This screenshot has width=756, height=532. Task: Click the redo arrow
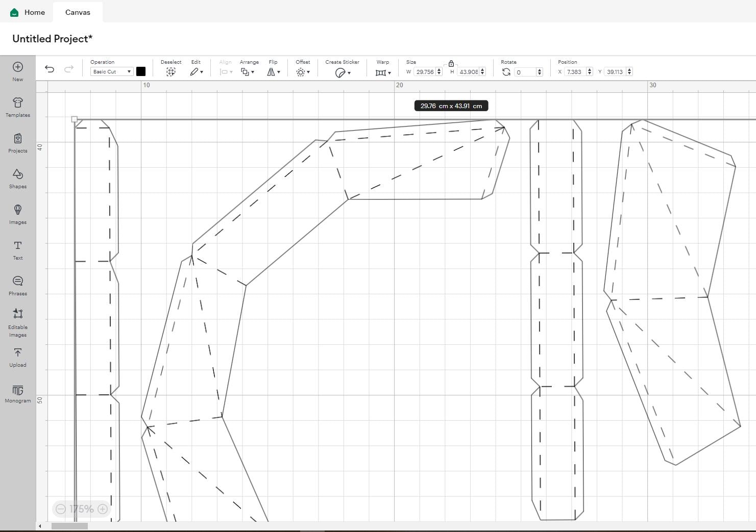[x=69, y=69]
